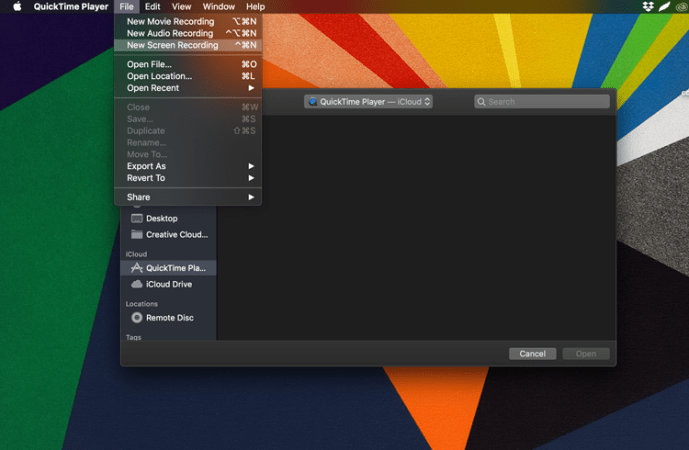
Task: Click the iCloud Drive cloud icon
Action: click(x=137, y=284)
